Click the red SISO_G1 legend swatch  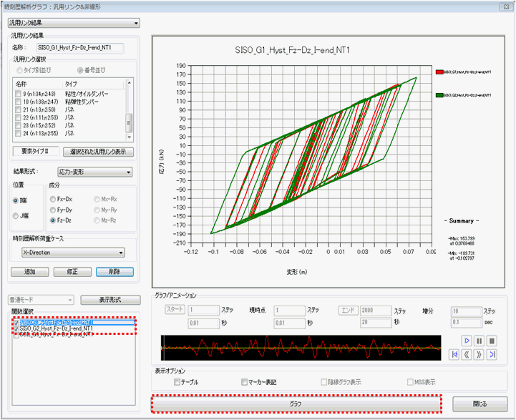click(439, 72)
